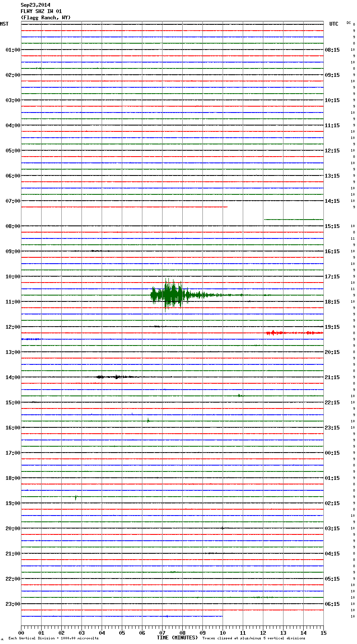
Task: Click the "UTC" timezone label
Action: [x=334, y=24]
